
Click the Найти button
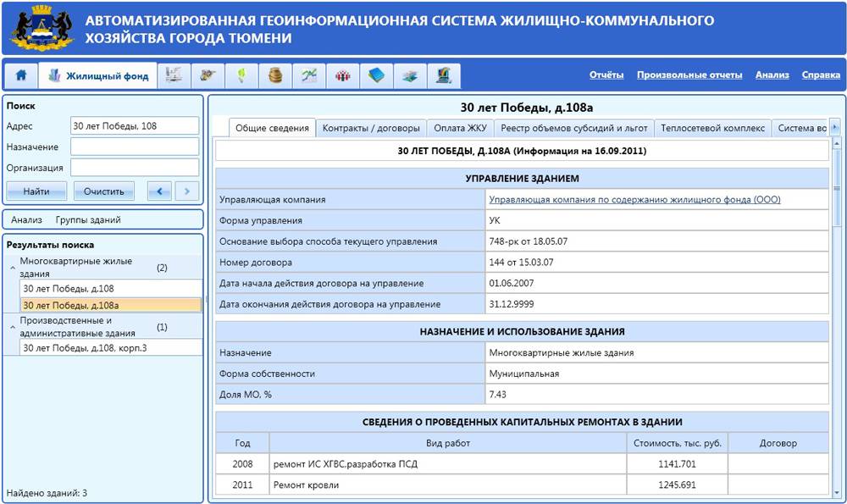[36, 191]
